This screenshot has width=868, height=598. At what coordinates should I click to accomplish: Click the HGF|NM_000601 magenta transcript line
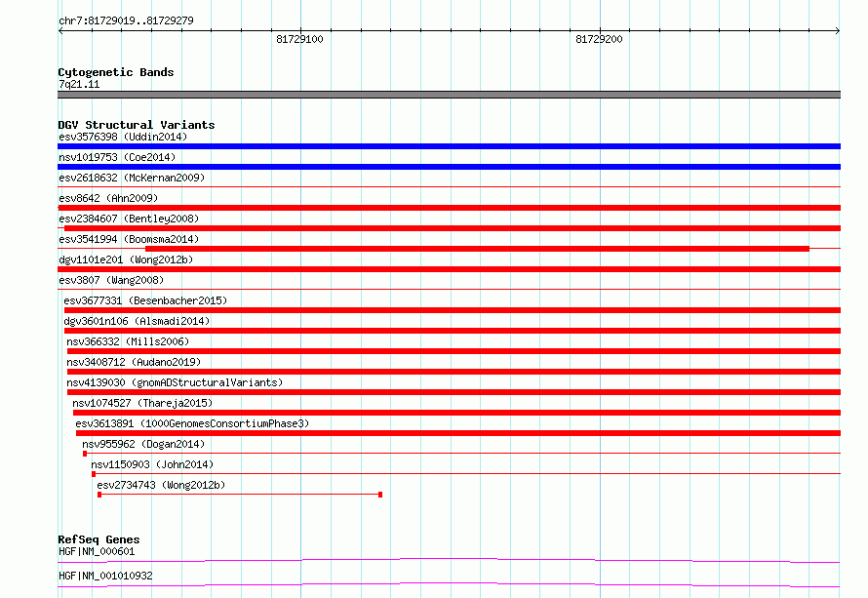tap(449, 560)
